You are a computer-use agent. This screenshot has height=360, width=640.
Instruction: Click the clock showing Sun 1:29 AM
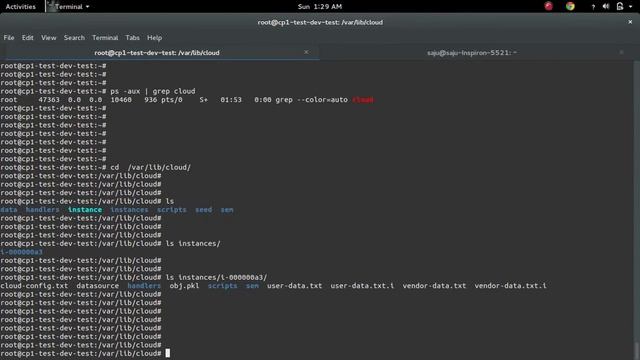click(320, 7)
